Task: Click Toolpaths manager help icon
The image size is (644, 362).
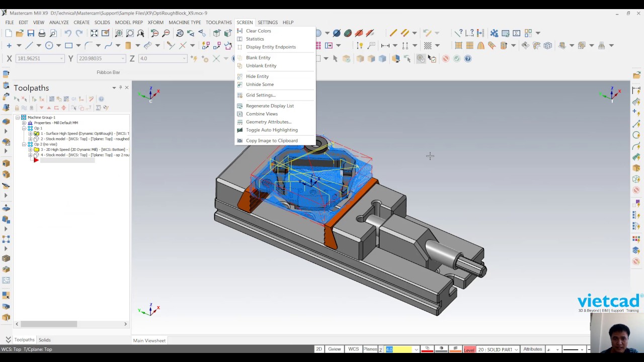Action: pos(101,99)
